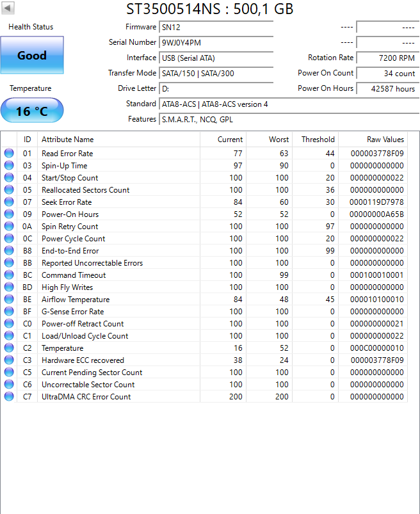Sort by the ID column header
The image size is (420, 514).
pyautogui.click(x=28, y=140)
